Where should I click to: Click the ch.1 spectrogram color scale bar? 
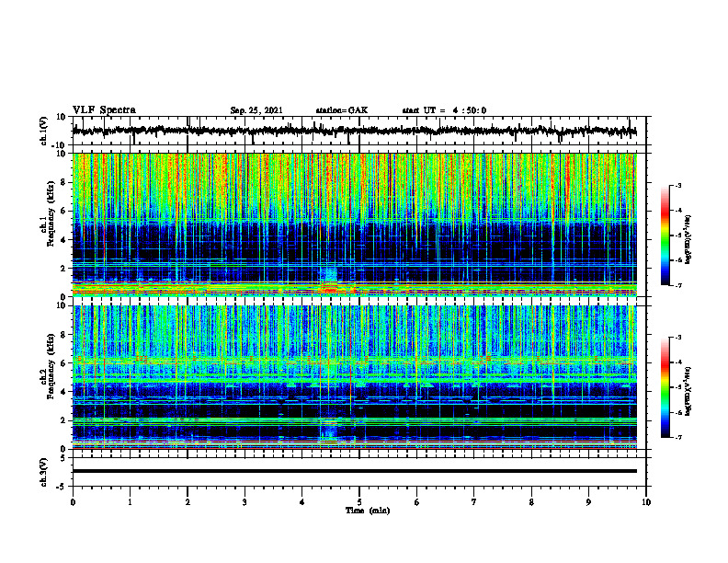click(x=665, y=236)
